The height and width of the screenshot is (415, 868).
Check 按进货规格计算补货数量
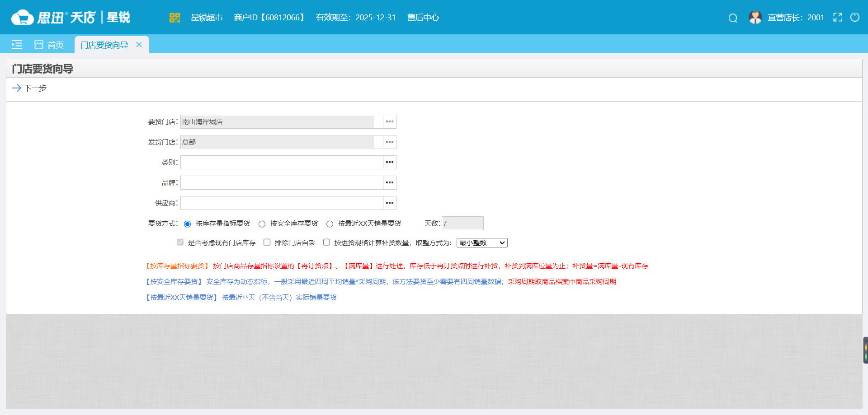click(x=326, y=242)
